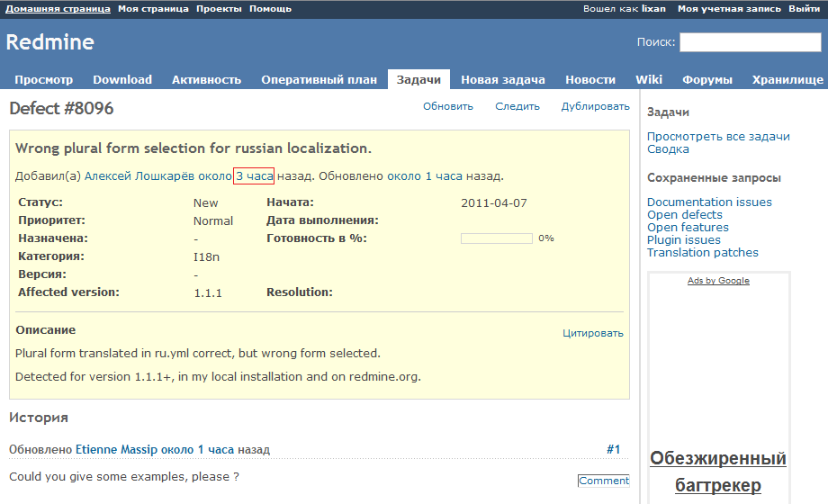Open the Обезжиренный багтрекер ad link
Screen dimensions: 828x504
(718, 472)
